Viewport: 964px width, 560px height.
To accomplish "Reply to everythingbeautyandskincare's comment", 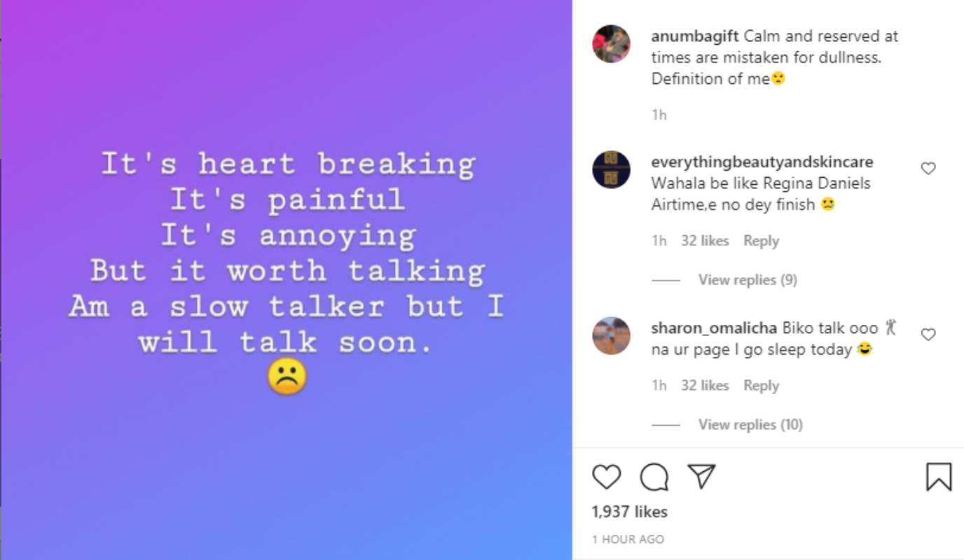I will click(761, 241).
